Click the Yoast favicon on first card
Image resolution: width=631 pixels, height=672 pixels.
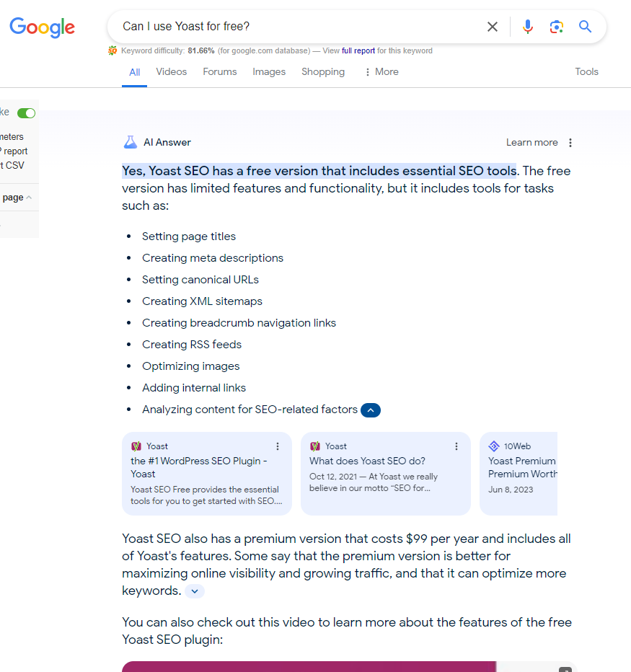(x=136, y=446)
